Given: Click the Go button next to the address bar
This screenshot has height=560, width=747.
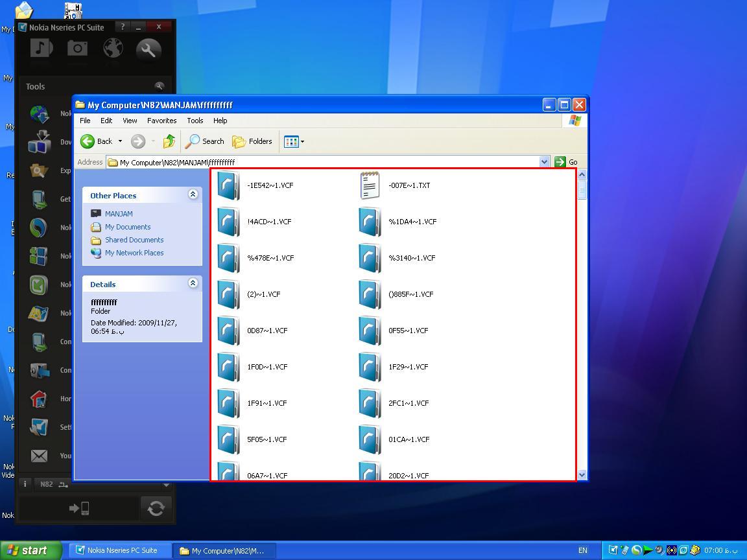Looking at the screenshot, I should tap(567, 162).
